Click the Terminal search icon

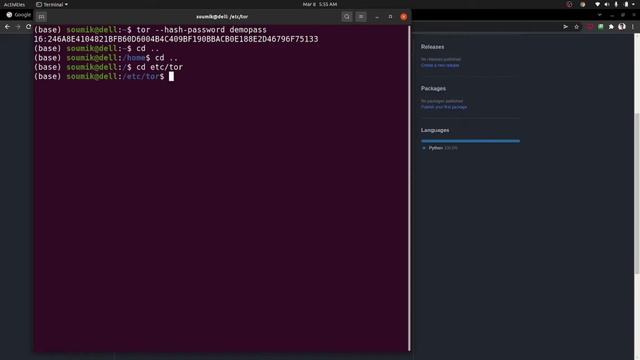347,17
